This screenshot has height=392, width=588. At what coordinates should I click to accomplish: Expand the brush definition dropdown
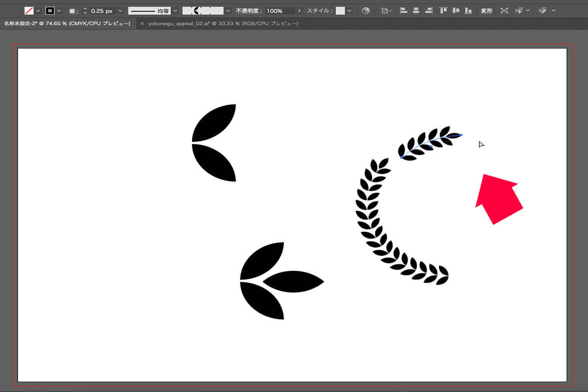[x=228, y=10]
